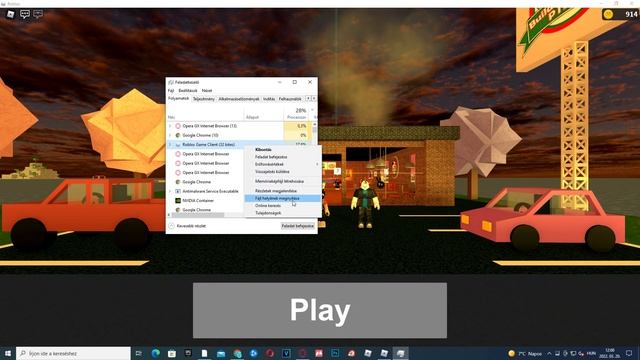Expand the Opera GX Internet Browser (13) group
The image size is (640, 360).
(x=170, y=126)
